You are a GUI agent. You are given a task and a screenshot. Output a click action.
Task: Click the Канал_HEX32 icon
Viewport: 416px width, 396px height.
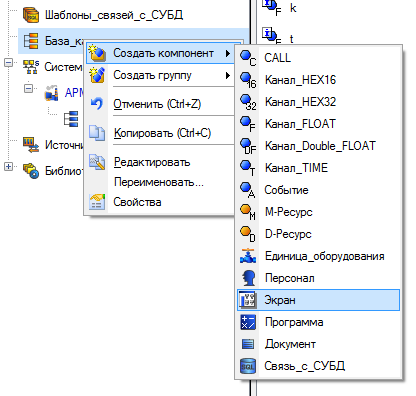(x=248, y=102)
